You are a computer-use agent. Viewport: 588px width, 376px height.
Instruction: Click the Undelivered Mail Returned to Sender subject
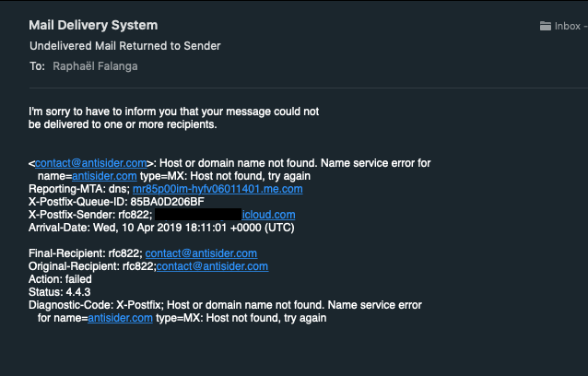tap(124, 46)
